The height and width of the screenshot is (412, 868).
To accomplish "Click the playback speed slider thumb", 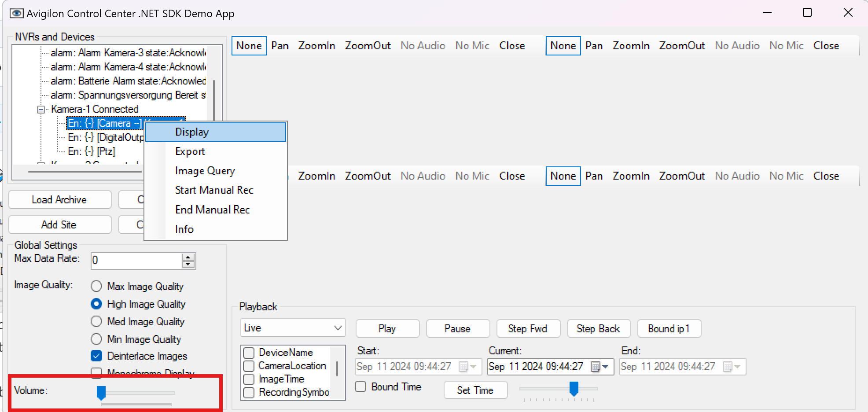I will point(574,388).
